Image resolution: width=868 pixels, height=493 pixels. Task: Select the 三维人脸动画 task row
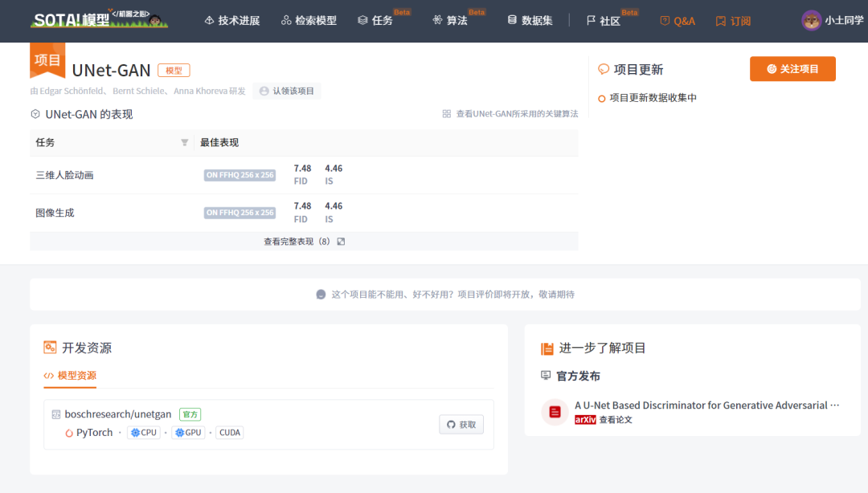304,175
